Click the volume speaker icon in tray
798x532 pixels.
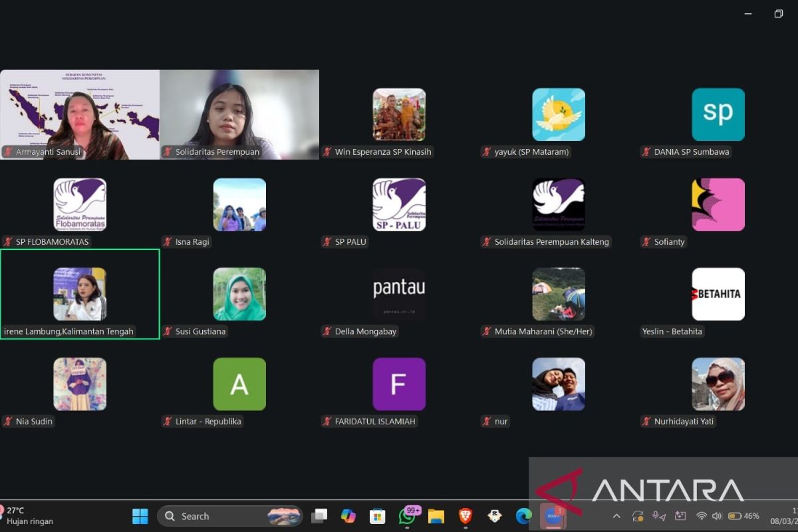click(716, 516)
